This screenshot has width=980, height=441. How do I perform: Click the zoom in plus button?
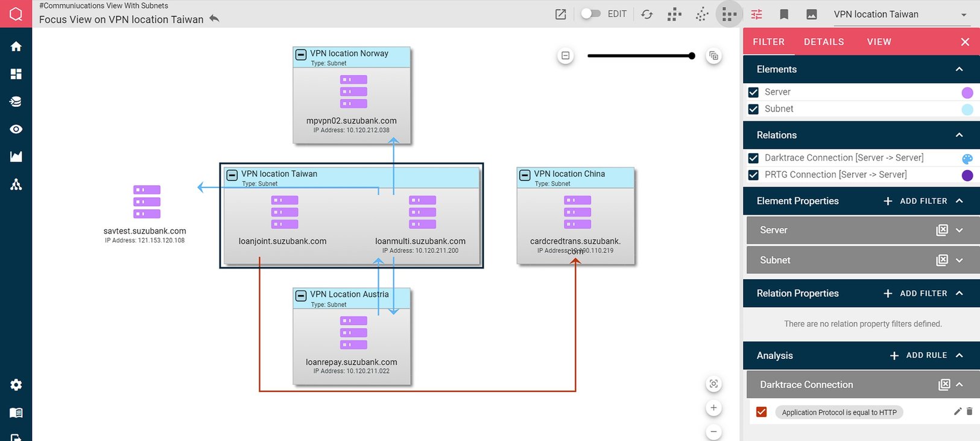[x=713, y=408]
